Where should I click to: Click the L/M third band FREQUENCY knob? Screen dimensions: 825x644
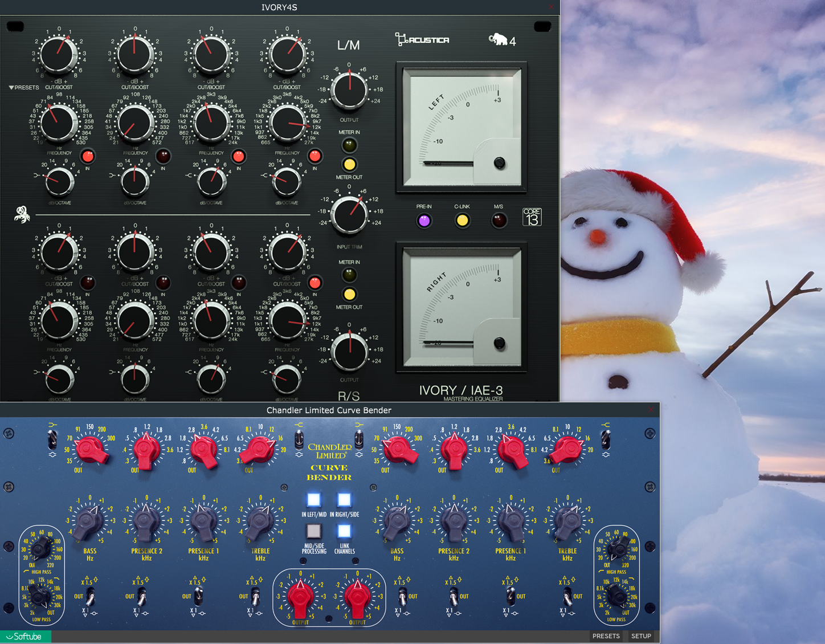(x=211, y=124)
